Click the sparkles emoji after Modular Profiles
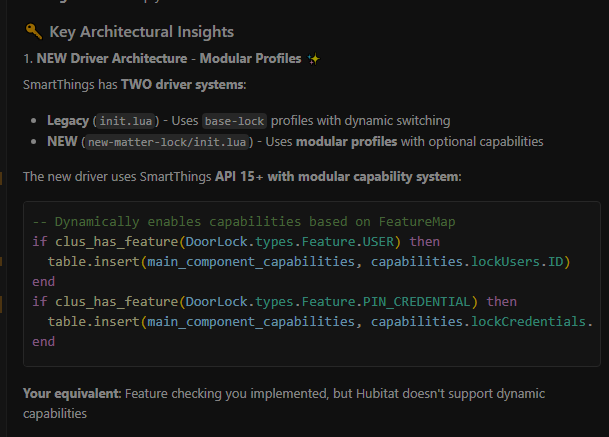 tap(313, 59)
